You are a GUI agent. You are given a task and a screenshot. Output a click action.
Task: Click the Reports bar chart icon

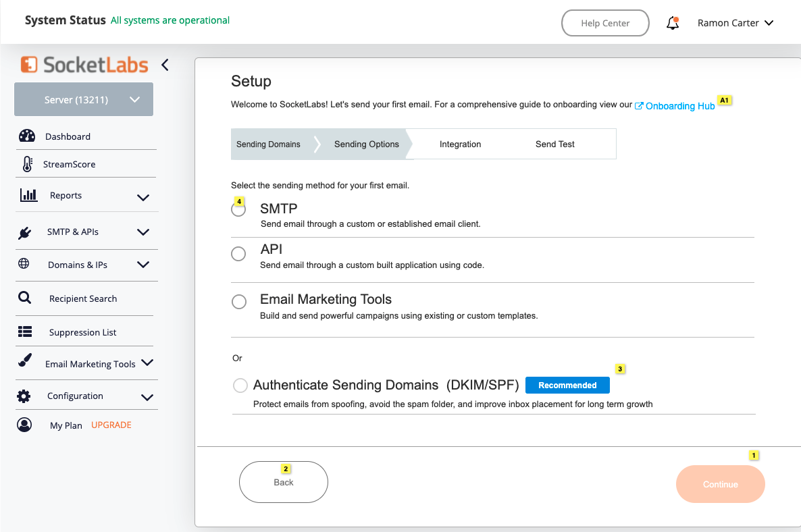coord(28,195)
